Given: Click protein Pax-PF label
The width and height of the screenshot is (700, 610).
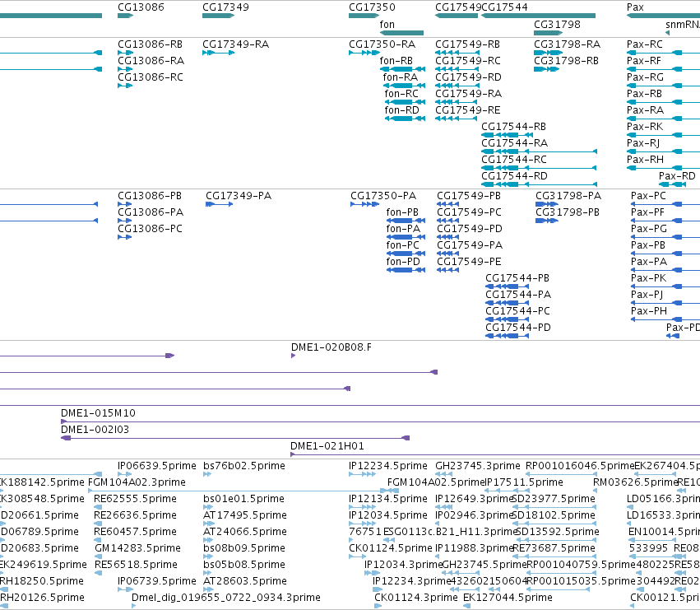Looking at the screenshot, I should [647, 212].
